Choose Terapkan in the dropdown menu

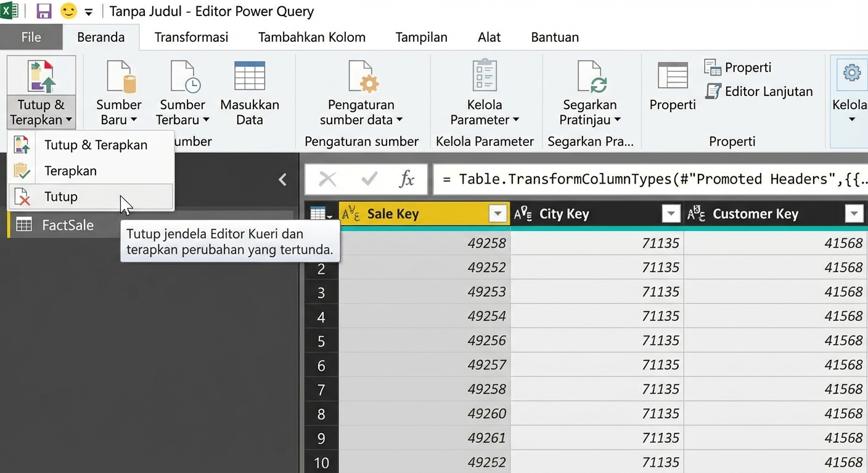coord(70,171)
